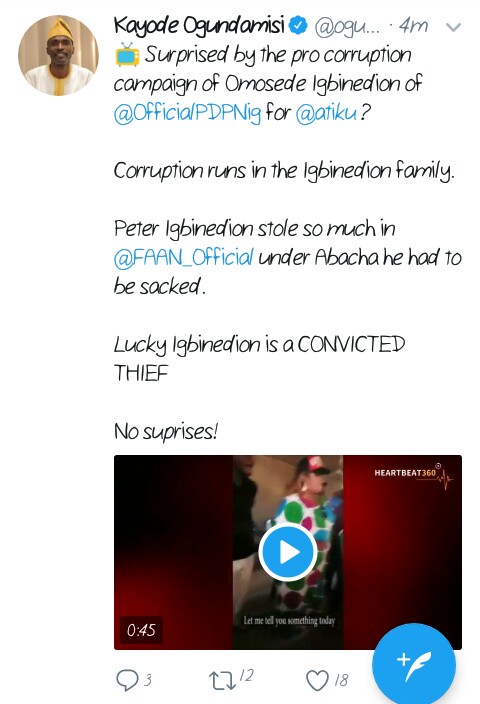Like the tweet with the heart icon
The image size is (480, 704).
tap(317, 680)
